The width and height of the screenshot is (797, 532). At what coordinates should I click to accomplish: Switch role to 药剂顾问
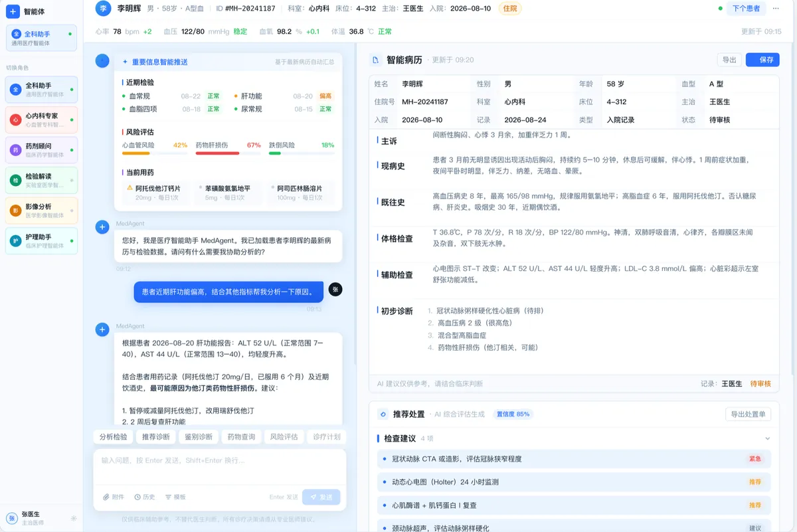[41, 150]
